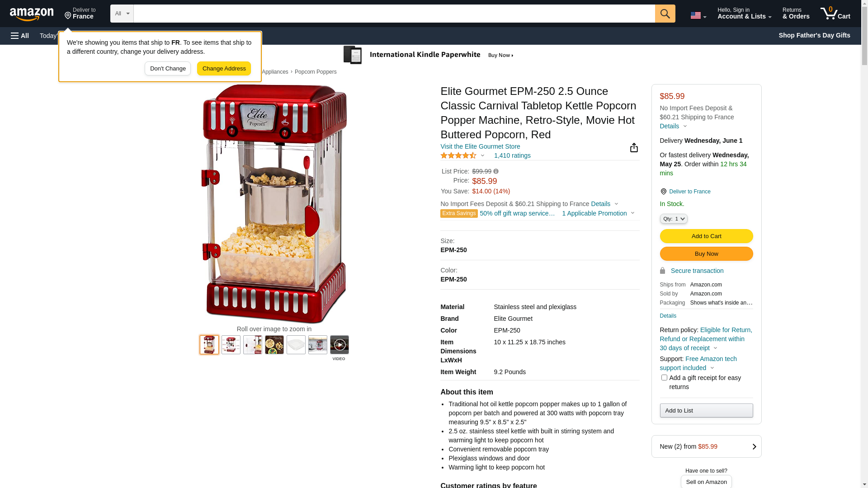Open the All hamburger menu
Image resolution: width=868 pixels, height=488 pixels.
coord(20,36)
